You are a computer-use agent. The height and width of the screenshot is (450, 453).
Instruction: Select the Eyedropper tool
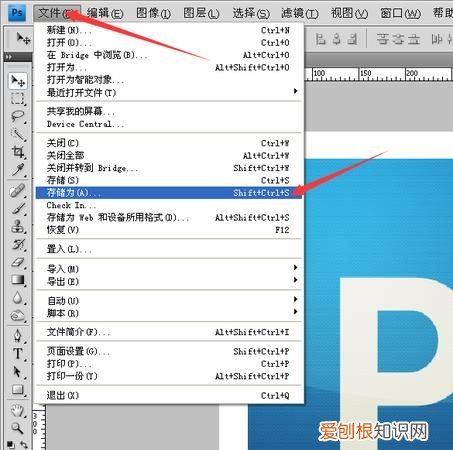(18, 169)
